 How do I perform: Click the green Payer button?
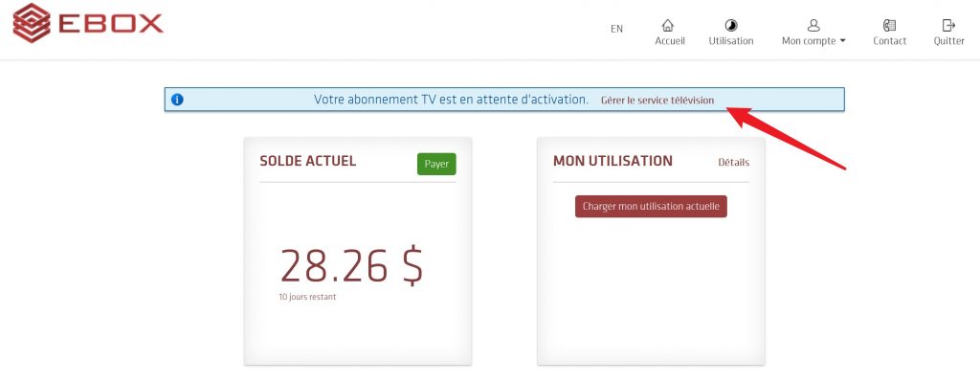point(436,164)
